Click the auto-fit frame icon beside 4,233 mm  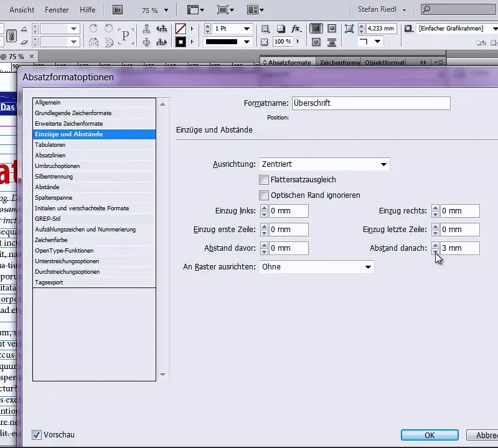pos(349,29)
